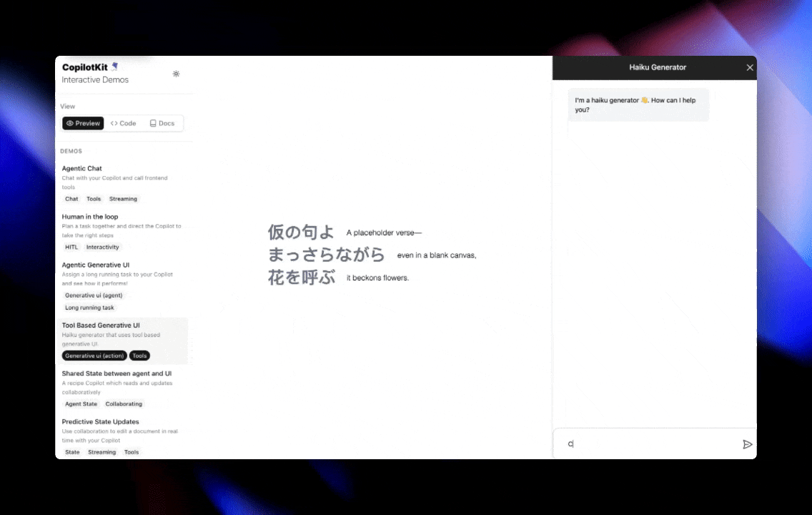Click the book icon next to Docs
Screen dimensions: 812x515
(x=153, y=122)
